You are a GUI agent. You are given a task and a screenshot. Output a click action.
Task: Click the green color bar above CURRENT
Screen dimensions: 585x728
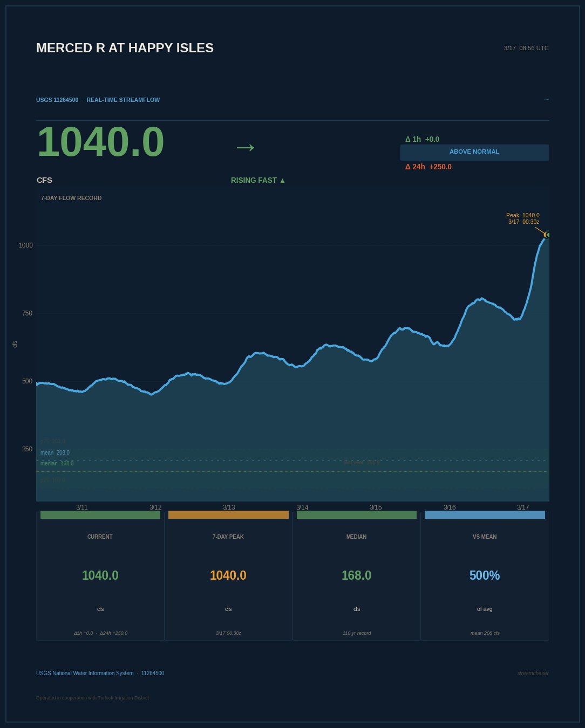(100, 515)
